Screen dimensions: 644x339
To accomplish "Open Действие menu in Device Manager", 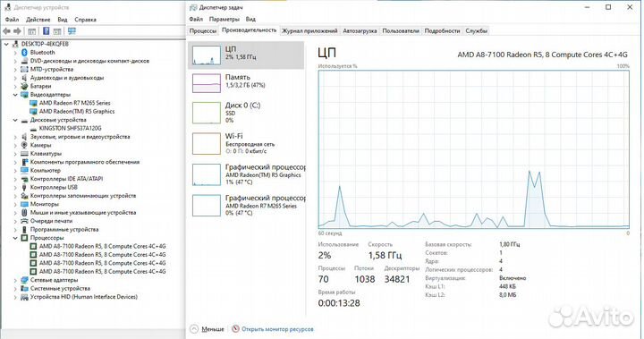I will click(x=38, y=20).
